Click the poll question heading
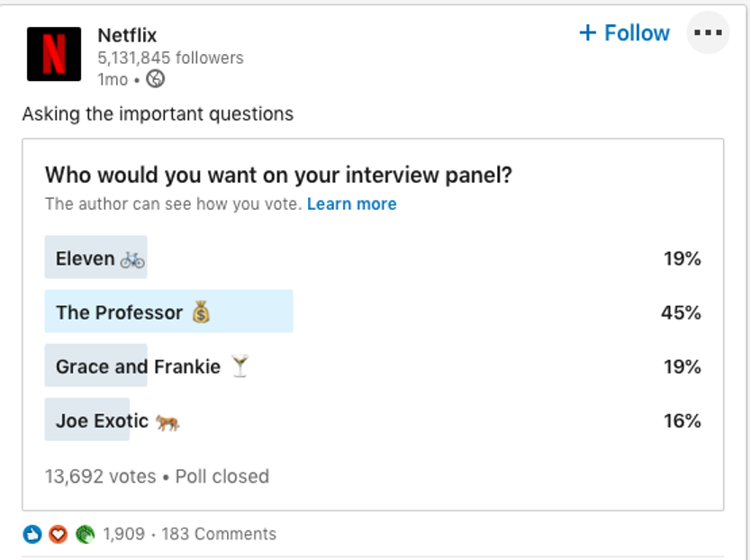 pyautogui.click(x=279, y=176)
